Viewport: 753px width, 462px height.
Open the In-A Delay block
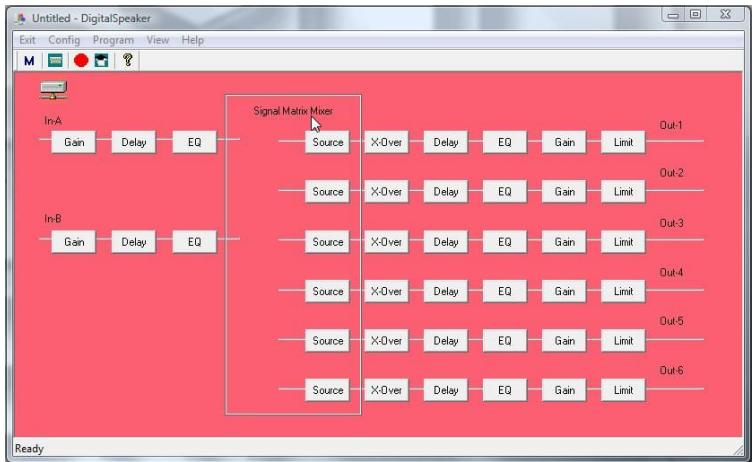(x=134, y=142)
